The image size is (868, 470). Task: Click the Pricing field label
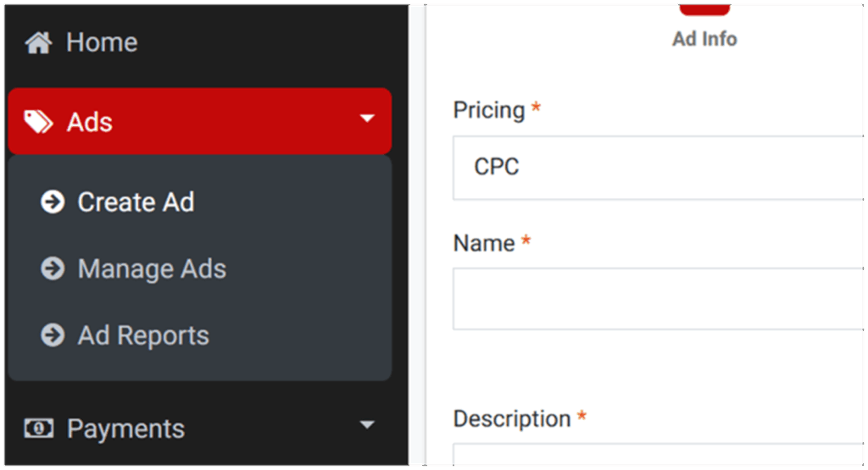(489, 110)
